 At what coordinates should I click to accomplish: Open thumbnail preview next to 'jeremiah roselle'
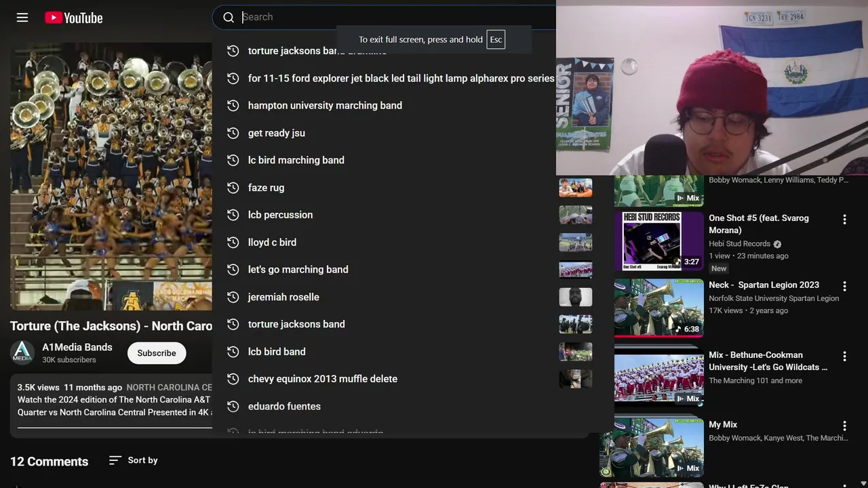pyautogui.click(x=576, y=297)
